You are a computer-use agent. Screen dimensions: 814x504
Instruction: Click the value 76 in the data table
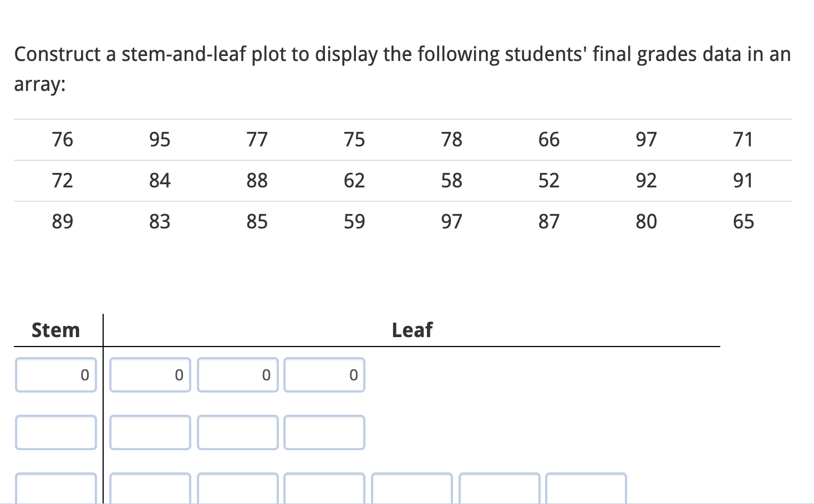click(x=62, y=140)
